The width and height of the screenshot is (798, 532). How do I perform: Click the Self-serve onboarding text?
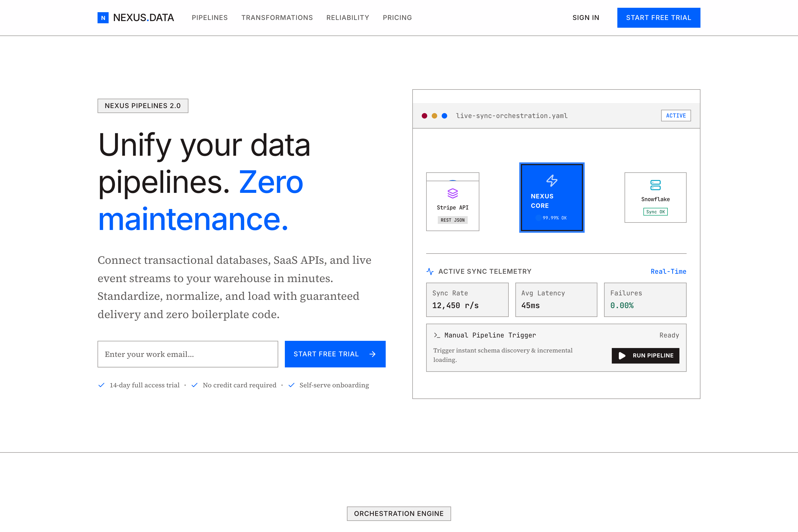(334, 385)
